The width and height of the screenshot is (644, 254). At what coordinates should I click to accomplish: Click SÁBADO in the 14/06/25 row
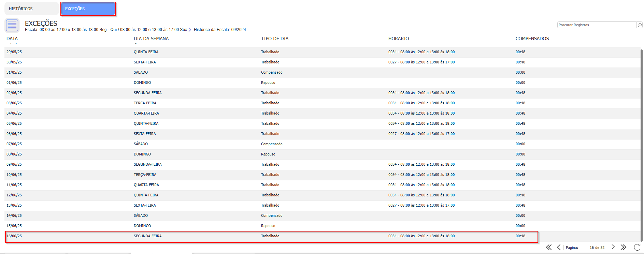[141, 215]
